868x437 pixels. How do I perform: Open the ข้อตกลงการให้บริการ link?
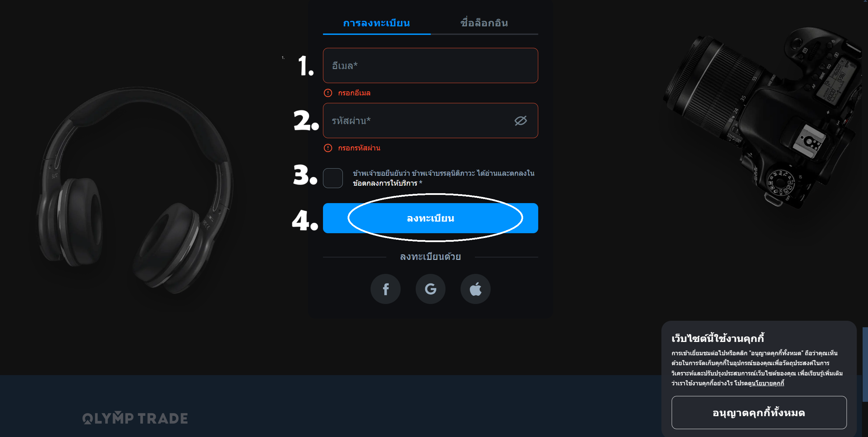(385, 183)
